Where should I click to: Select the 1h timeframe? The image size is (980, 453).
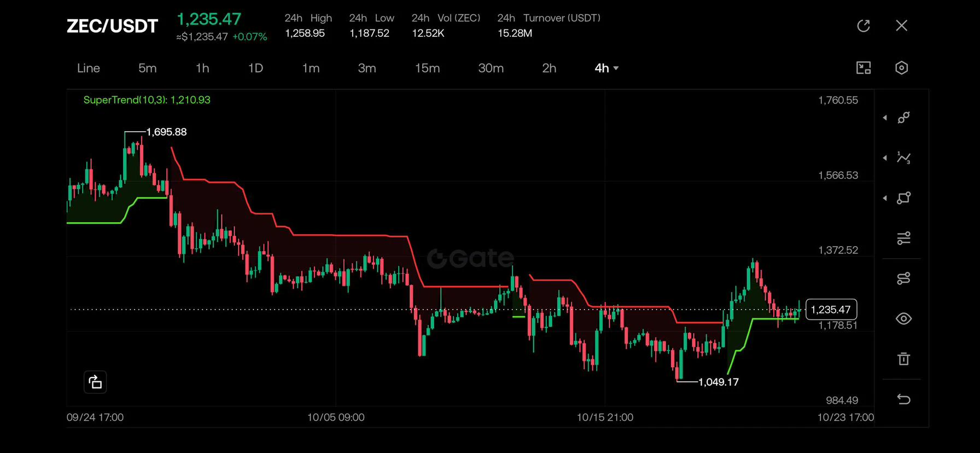202,68
